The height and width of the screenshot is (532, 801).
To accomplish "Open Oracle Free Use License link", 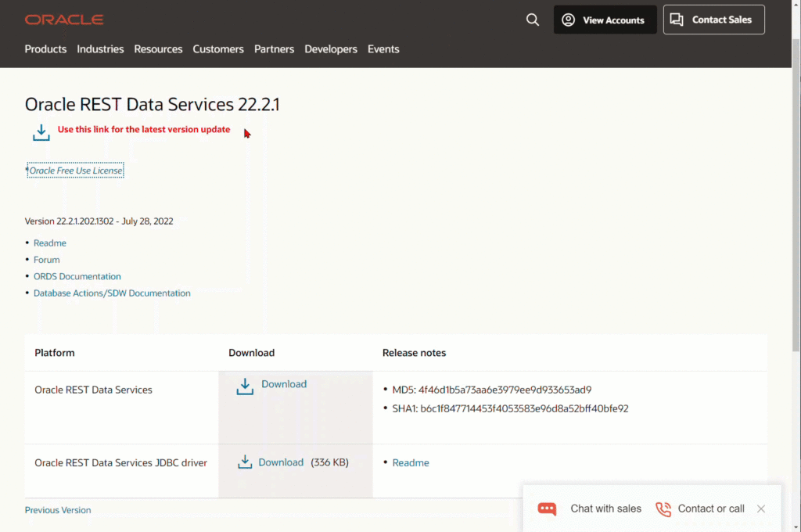I will point(76,171).
